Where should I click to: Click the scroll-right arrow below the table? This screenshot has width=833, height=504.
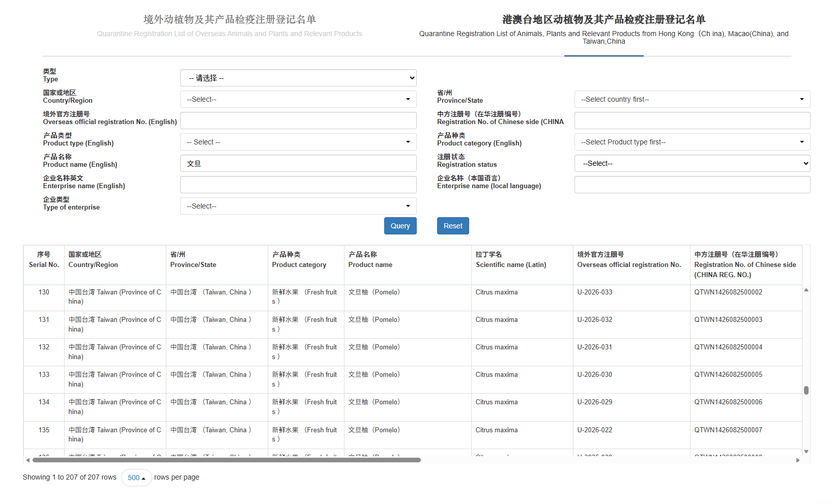coord(797,460)
